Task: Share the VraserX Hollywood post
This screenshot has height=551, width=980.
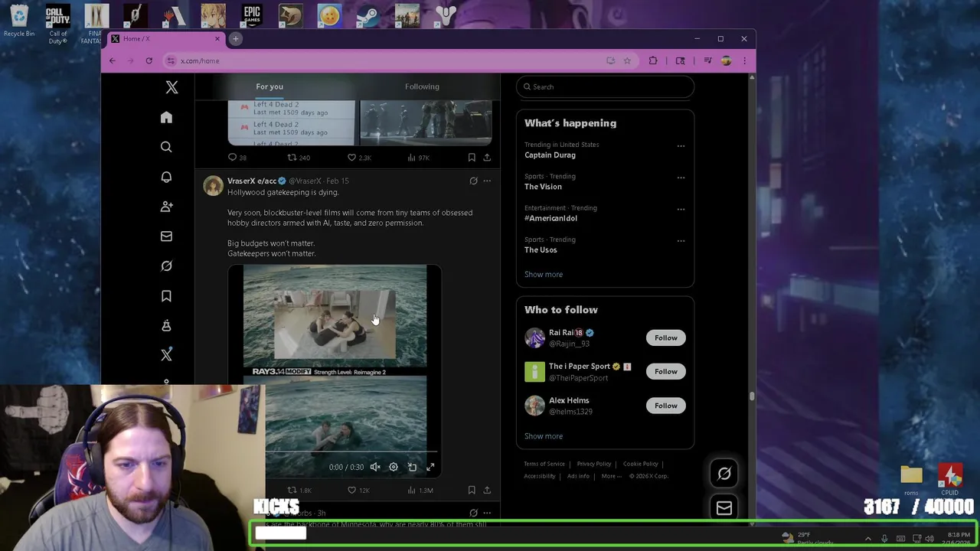Action: (487, 490)
